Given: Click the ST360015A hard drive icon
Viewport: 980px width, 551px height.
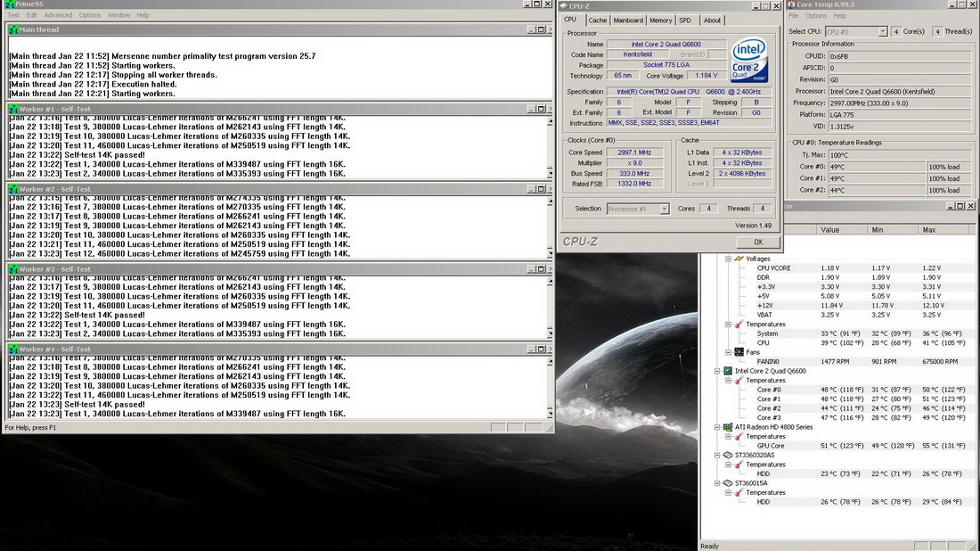Looking at the screenshot, I should point(728,483).
